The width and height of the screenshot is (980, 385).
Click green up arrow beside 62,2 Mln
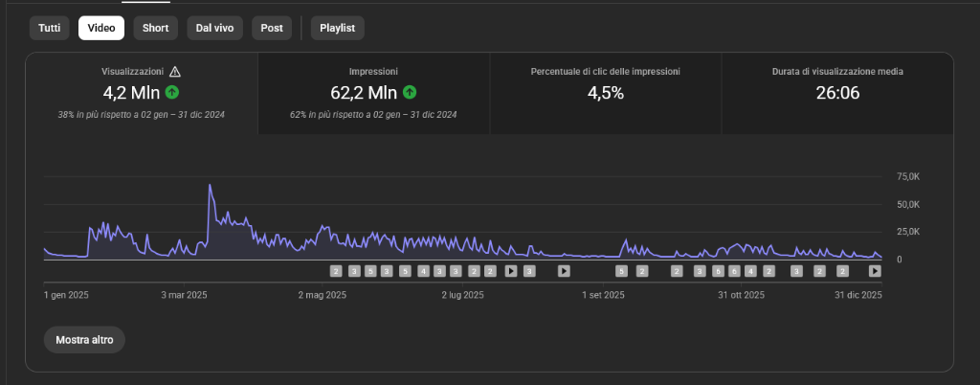[x=410, y=93]
